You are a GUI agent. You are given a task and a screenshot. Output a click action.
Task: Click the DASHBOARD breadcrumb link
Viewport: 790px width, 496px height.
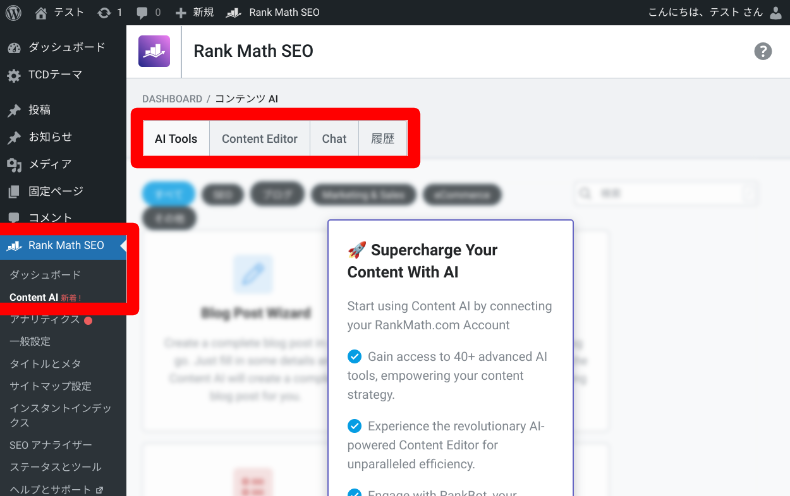(x=171, y=99)
